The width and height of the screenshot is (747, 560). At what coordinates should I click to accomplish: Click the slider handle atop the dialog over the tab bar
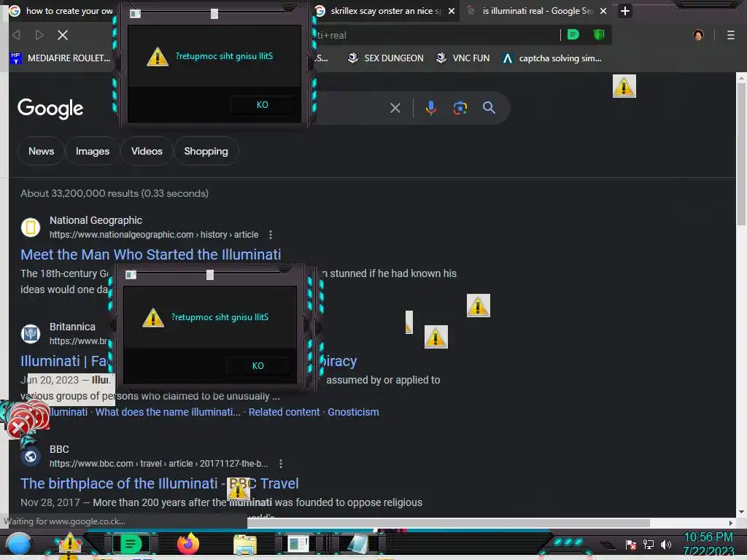coord(214,14)
